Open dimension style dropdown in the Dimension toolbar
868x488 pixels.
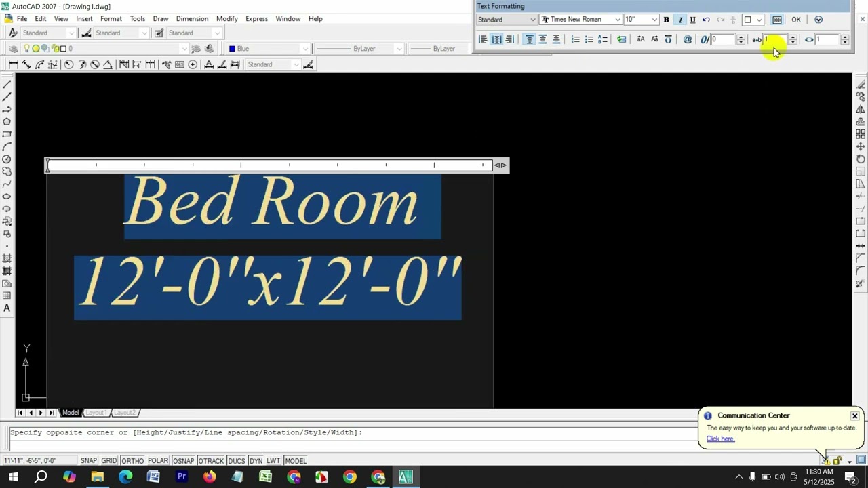(273, 64)
